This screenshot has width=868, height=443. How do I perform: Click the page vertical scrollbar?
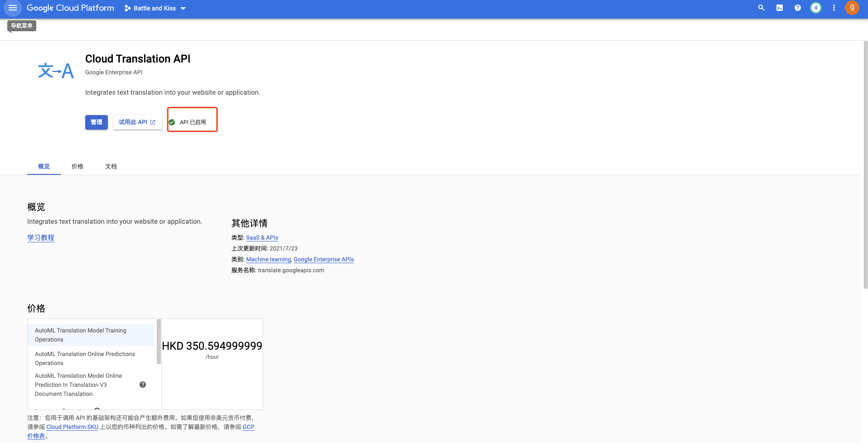pyautogui.click(x=865, y=165)
